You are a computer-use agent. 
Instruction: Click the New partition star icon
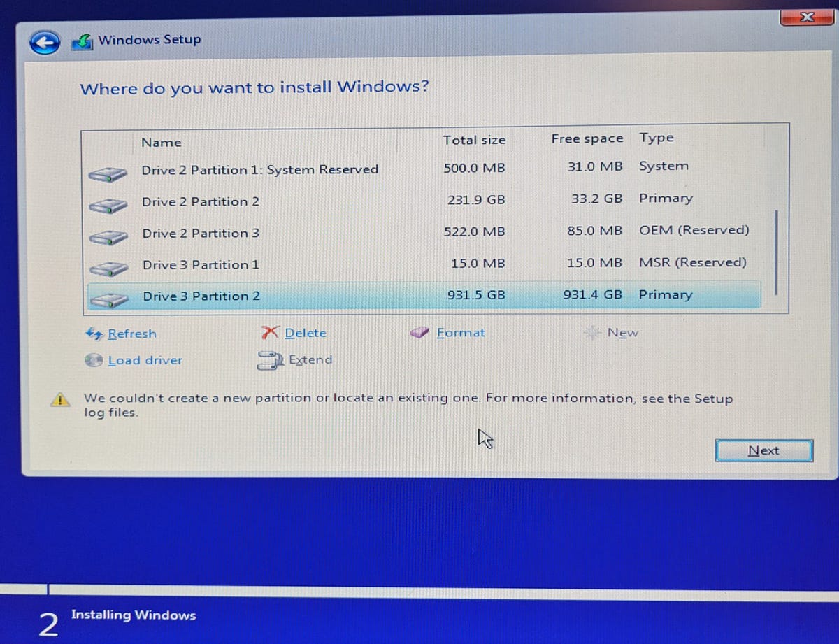click(593, 333)
